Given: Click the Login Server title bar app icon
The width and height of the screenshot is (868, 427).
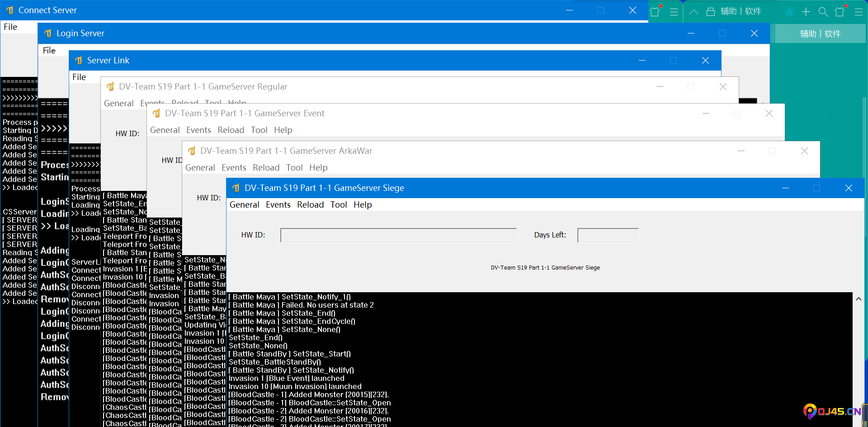Looking at the screenshot, I should (48, 33).
